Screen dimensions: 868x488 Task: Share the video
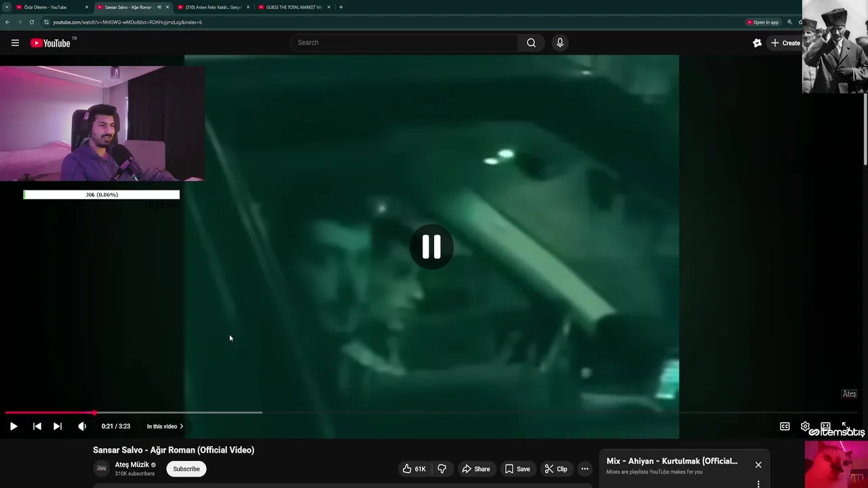(x=475, y=469)
